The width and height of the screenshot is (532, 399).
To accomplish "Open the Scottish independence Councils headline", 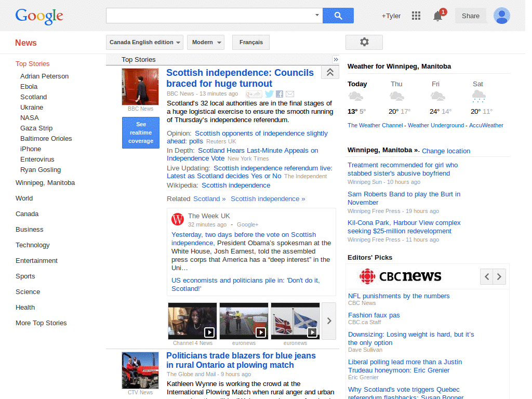I will [x=240, y=78].
